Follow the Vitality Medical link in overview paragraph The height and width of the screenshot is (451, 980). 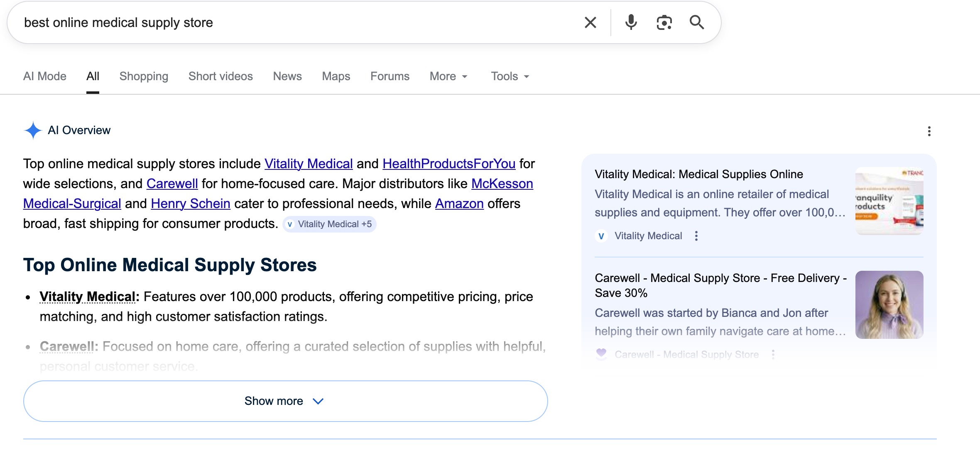pos(309,164)
